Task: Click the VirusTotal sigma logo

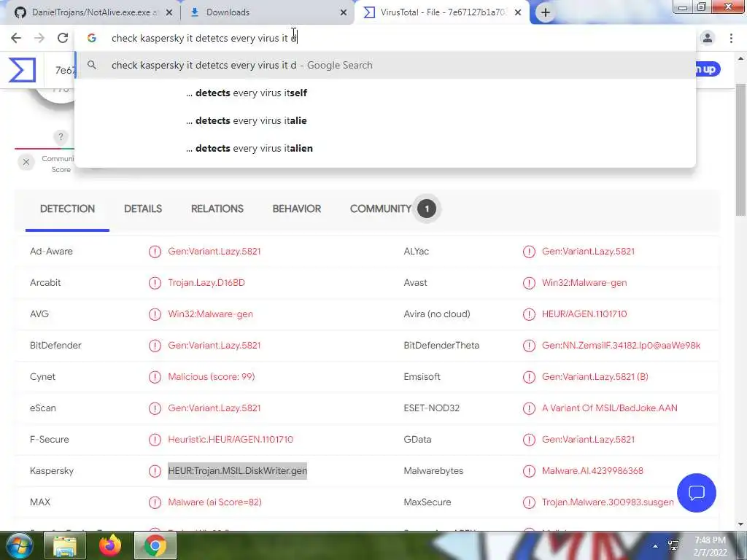Action: click(22, 70)
